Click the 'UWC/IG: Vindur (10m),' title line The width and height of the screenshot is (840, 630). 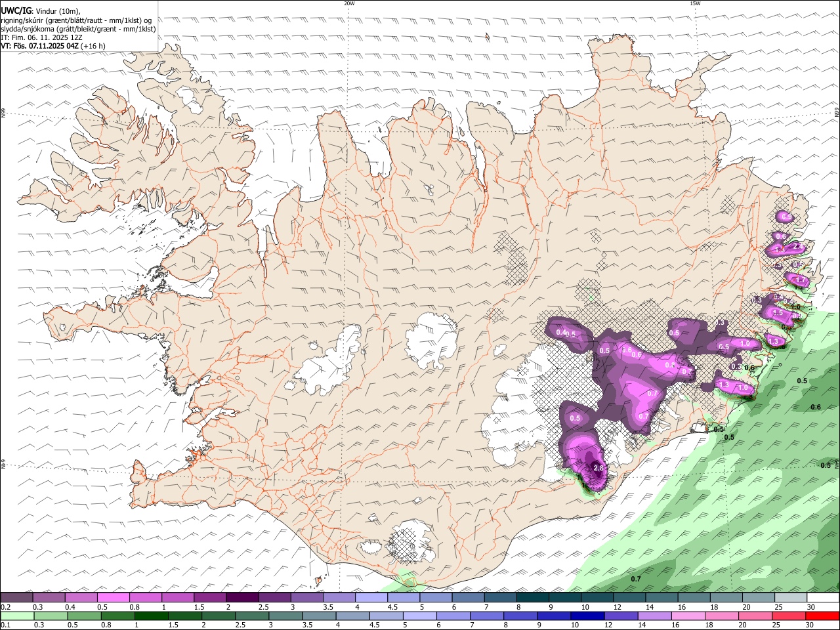pos(41,11)
